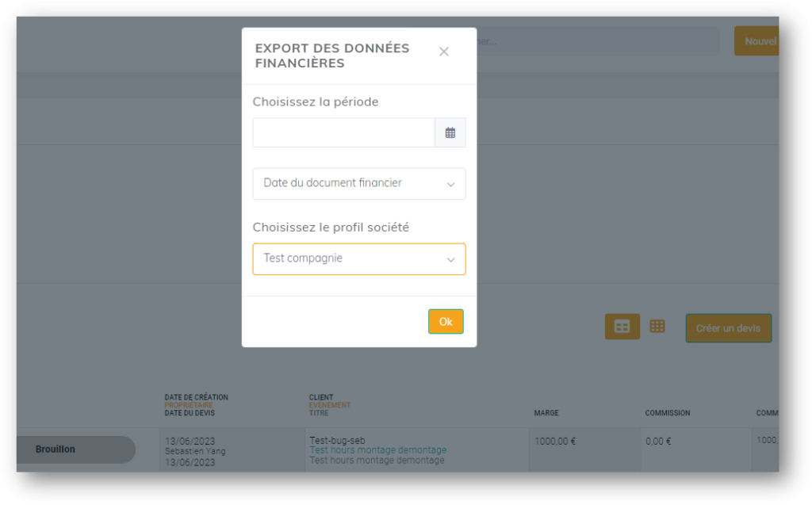Click the 'Choisissez le profil société' label
This screenshot has width=812, height=505.
[x=331, y=227]
